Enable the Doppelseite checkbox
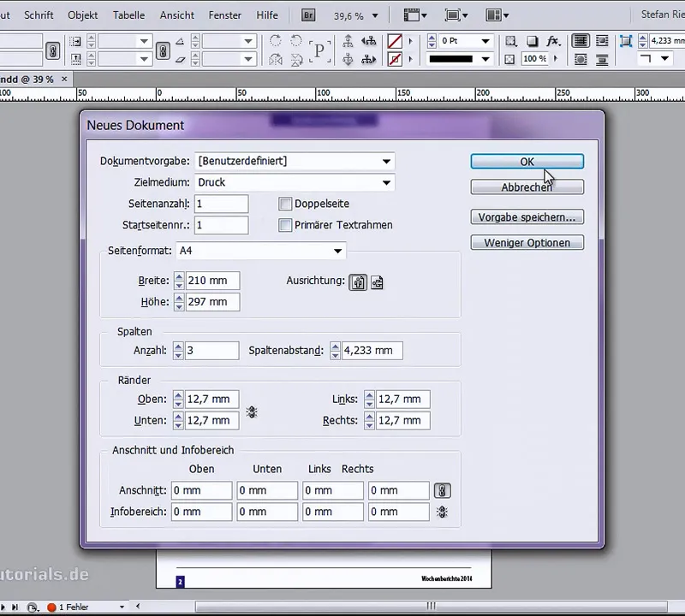This screenshot has height=616, width=685. [x=285, y=204]
